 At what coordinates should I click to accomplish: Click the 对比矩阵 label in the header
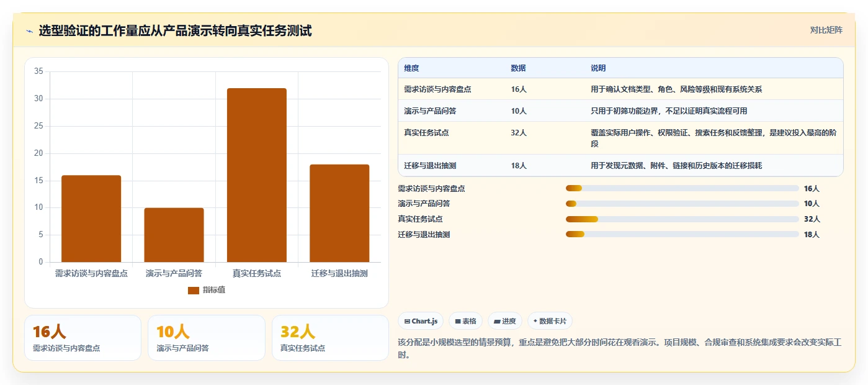coord(826,30)
